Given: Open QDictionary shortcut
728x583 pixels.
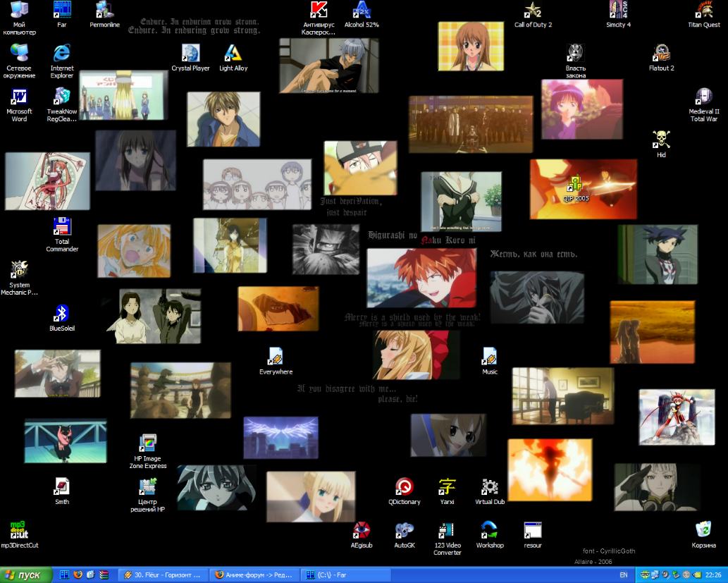Looking at the screenshot, I should 404,492.
